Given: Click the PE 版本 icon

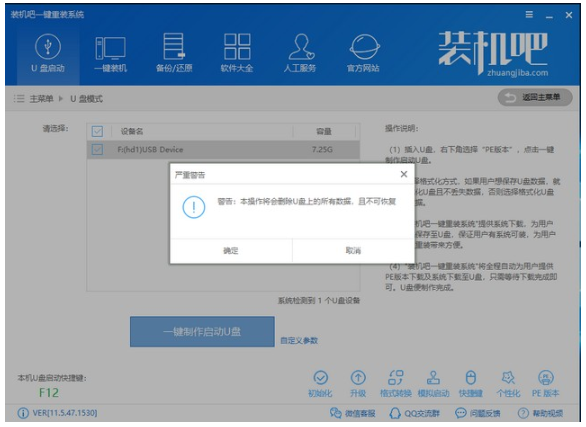Looking at the screenshot, I should point(546,384).
